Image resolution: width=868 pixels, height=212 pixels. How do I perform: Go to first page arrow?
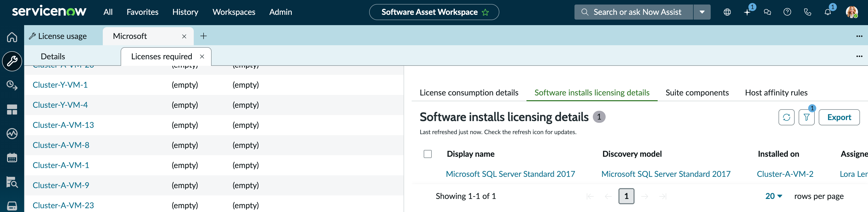(x=590, y=196)
